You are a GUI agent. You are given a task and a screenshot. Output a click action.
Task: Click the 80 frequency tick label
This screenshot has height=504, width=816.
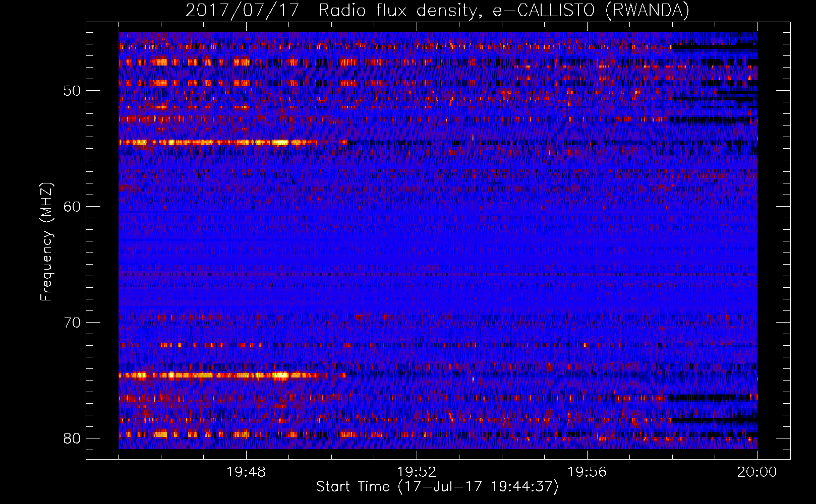click(73, 438)
